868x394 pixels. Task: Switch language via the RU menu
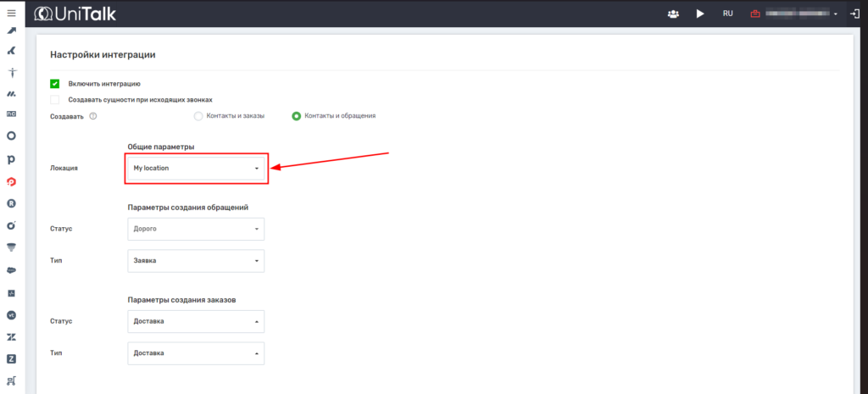(727, 14)
